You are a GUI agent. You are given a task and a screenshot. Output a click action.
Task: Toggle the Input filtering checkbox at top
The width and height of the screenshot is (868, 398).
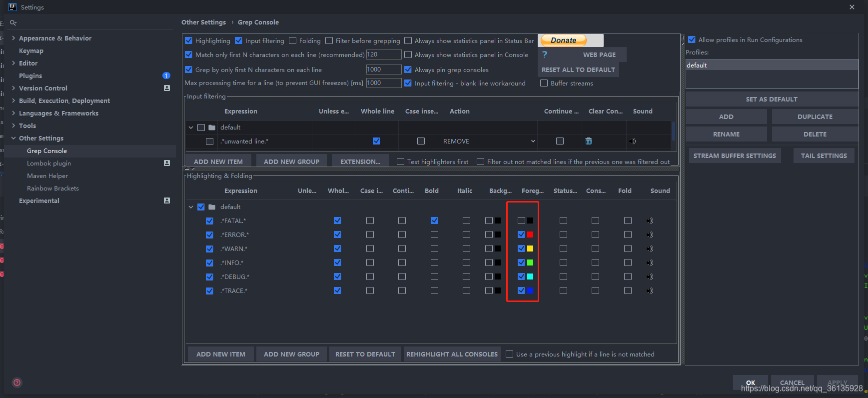tap(238, 40)
